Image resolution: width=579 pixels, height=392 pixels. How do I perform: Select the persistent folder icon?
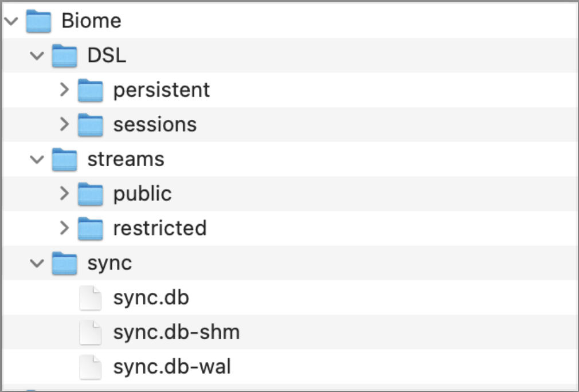pos(91,91)
